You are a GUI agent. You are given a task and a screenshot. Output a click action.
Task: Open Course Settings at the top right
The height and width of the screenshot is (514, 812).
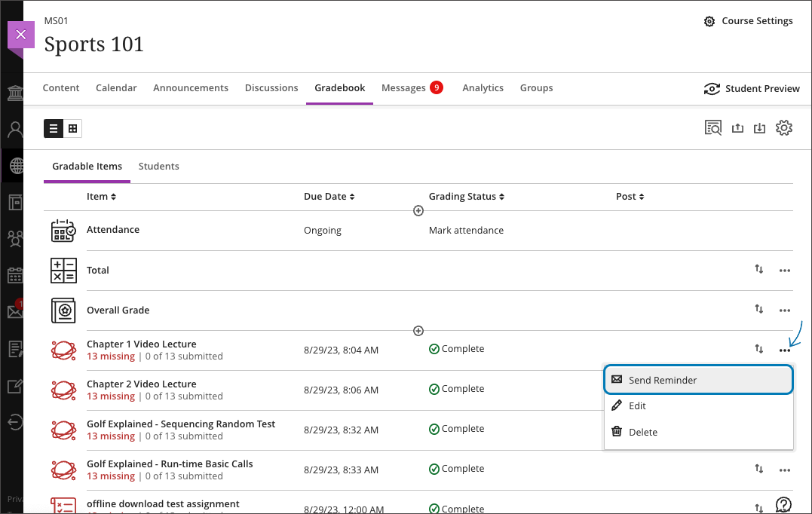click(748, 20)
